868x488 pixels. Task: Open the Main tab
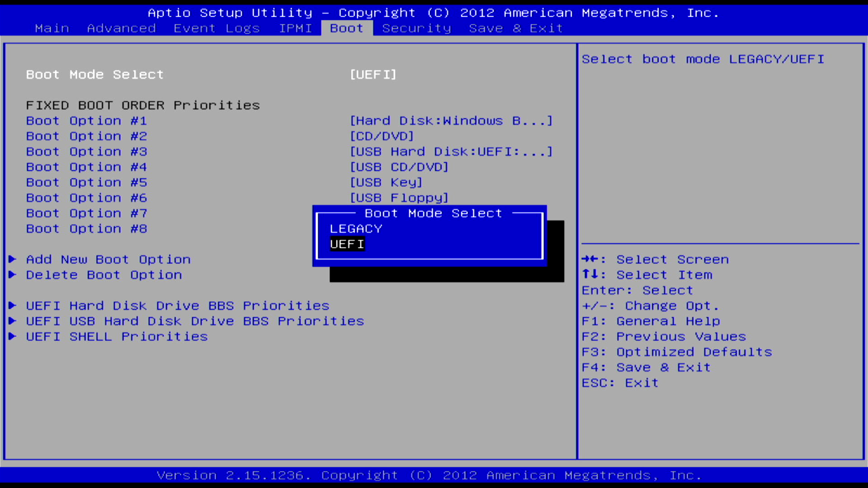coord(52,28)
